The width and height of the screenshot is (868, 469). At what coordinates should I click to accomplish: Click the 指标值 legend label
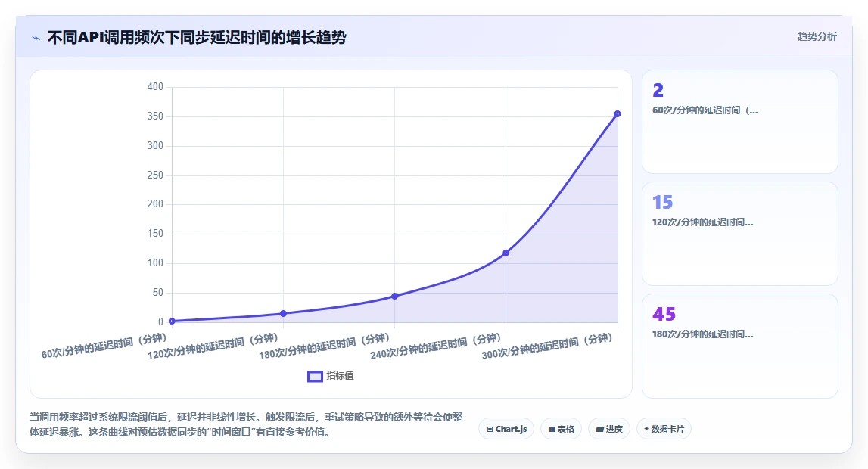340,376
